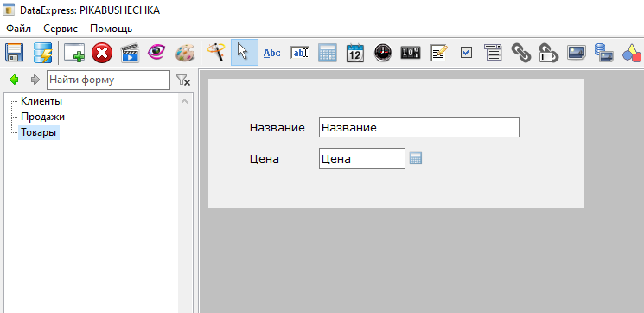Image resolution: width=644 pixels, height=313 pixels.
Task: Insert a shape component
Action: (633, 53)
